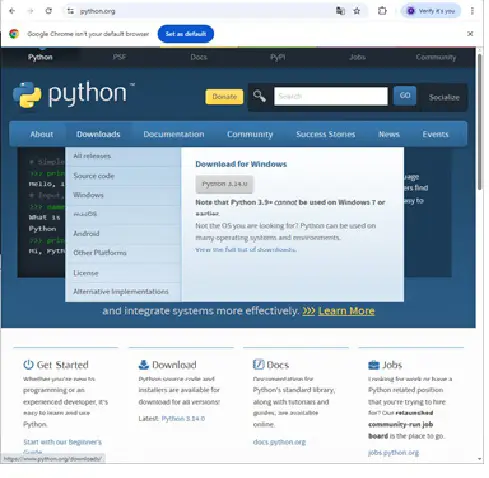The width and height of the screenshot is (489, 478).
Task: Click the Download for Windows heading
Action: click(x=241, y=164)
